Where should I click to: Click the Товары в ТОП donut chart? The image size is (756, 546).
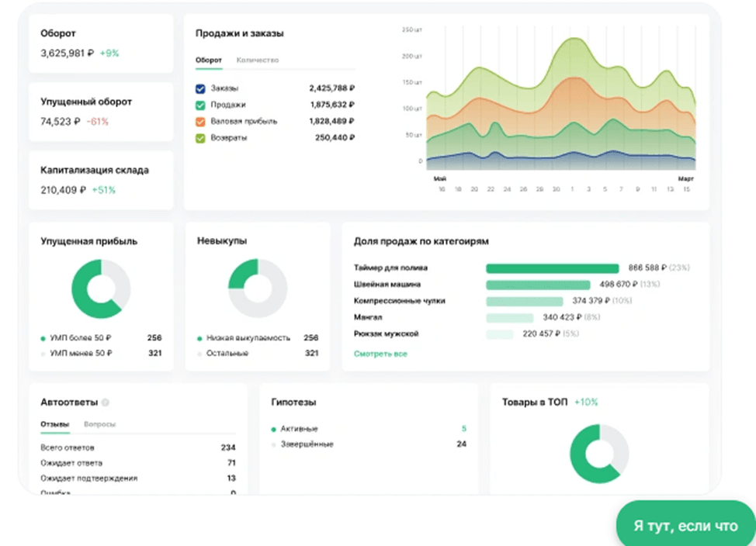click(598, 453)
